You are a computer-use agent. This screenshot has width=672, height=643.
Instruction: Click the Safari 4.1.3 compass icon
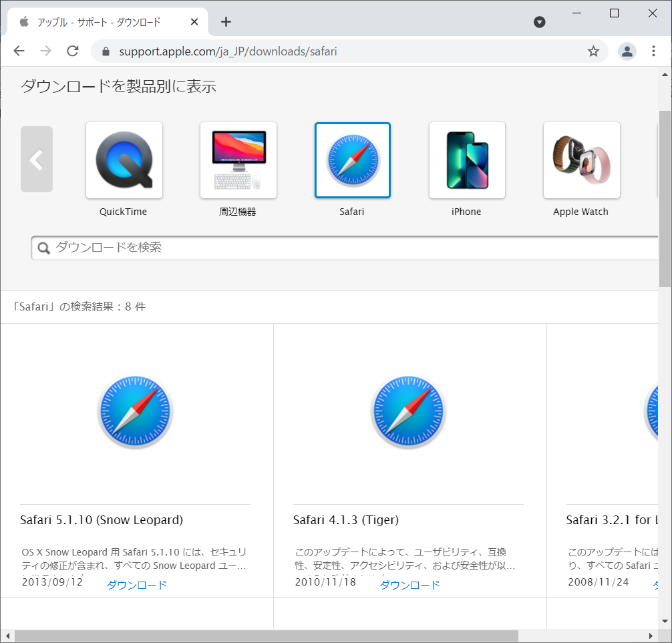408,411
